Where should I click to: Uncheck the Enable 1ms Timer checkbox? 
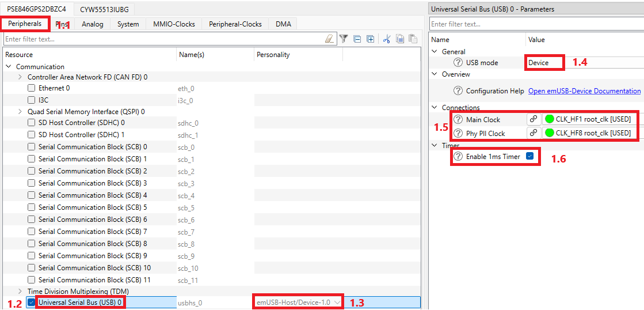(529, 156)
